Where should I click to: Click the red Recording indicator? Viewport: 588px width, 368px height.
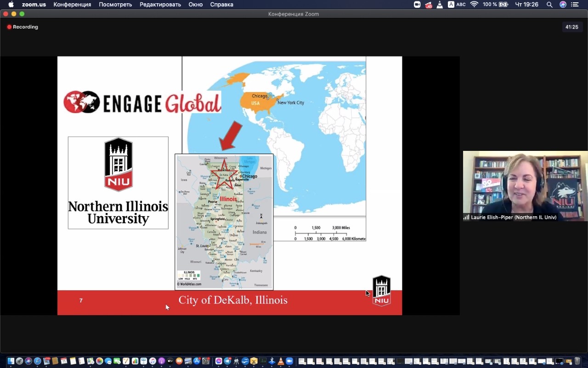pyautogui.click(x=23, y=27)
